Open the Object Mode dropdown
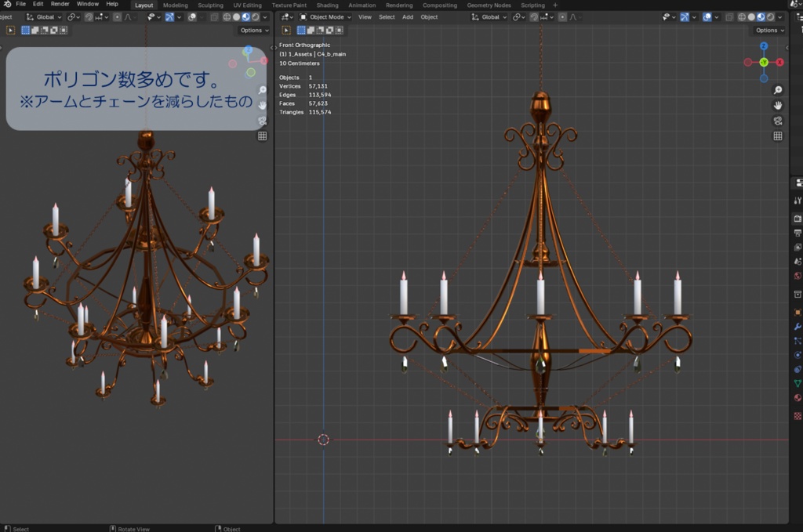 [x=325, y=17]
